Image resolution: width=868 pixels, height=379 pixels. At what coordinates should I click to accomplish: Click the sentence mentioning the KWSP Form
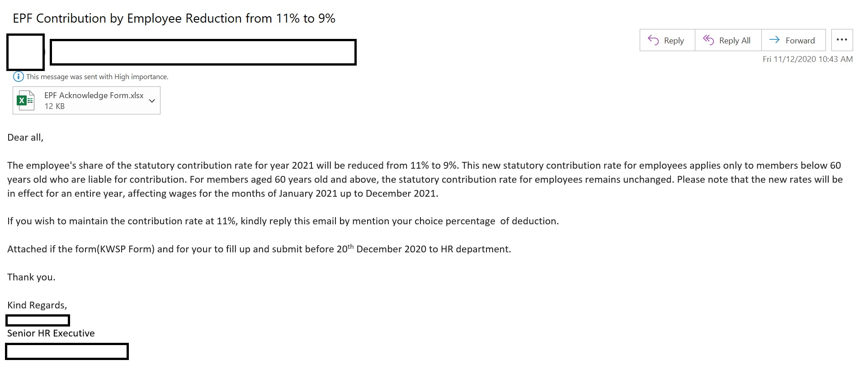pos(259,249)
